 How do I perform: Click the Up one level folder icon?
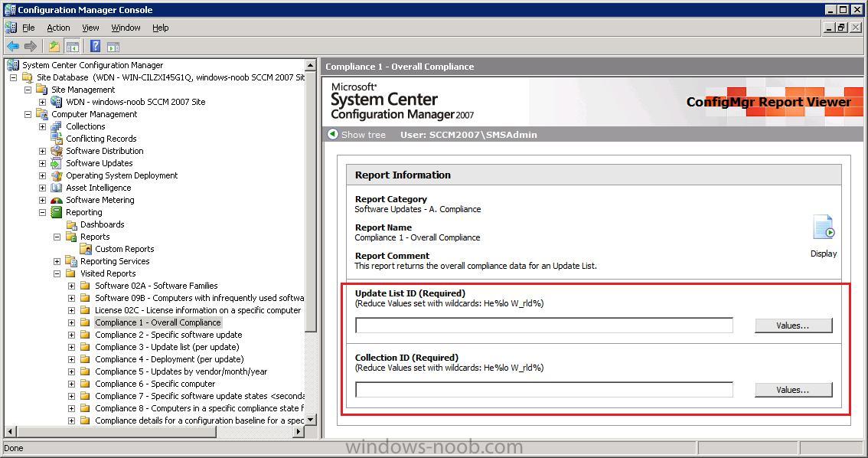[54, 47]
